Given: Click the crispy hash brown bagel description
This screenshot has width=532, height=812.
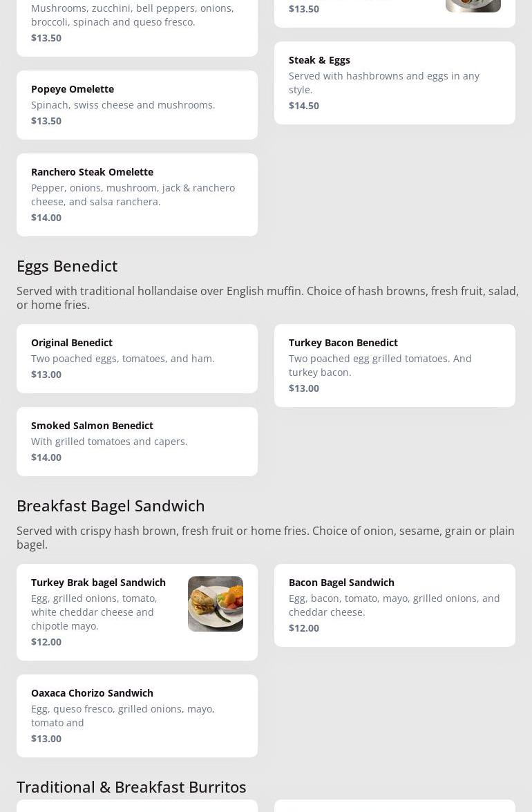Looking at the screenshot, I should [266, 538].
